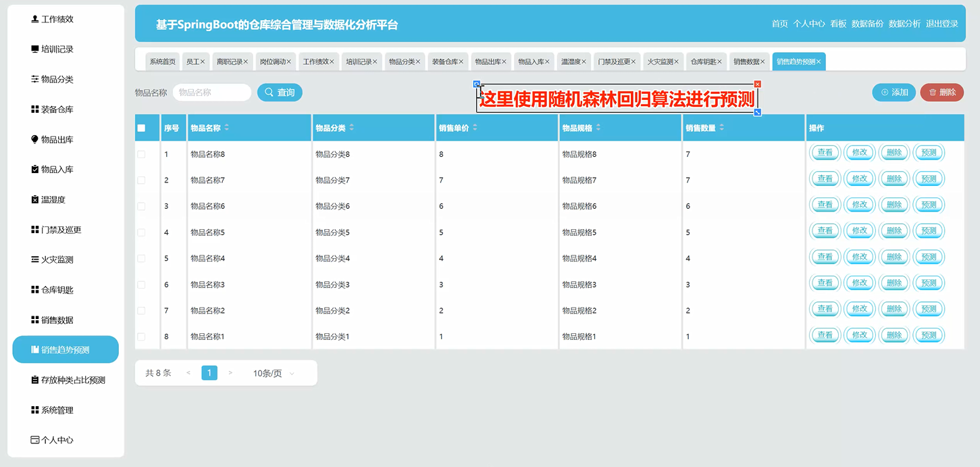Tick the checkbox for row 物品名称3
980x467 pixels.
(141, 285)
